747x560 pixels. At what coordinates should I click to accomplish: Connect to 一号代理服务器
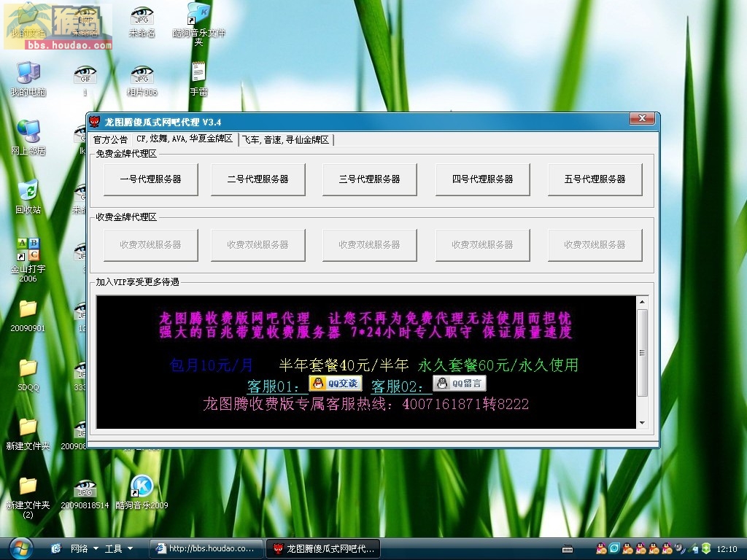click(150, 179)
